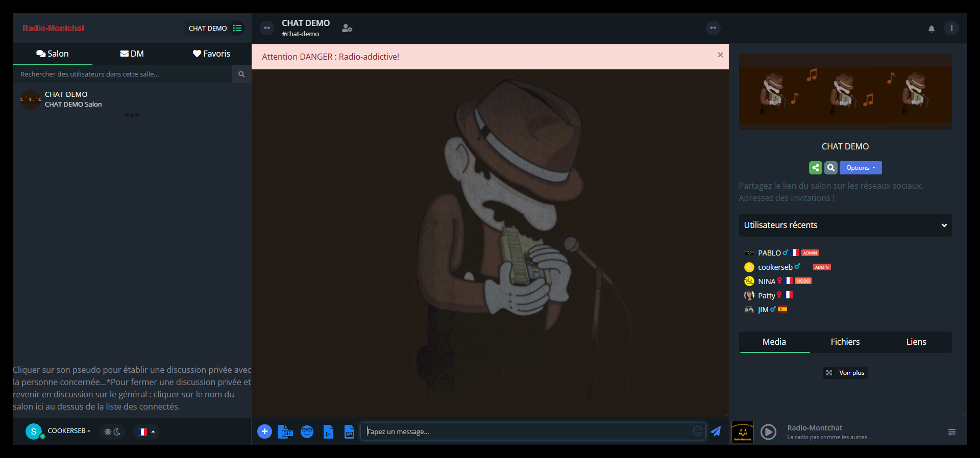Toggle light/dark theme switch
The image size is (980, 458).
pos(112,432)
